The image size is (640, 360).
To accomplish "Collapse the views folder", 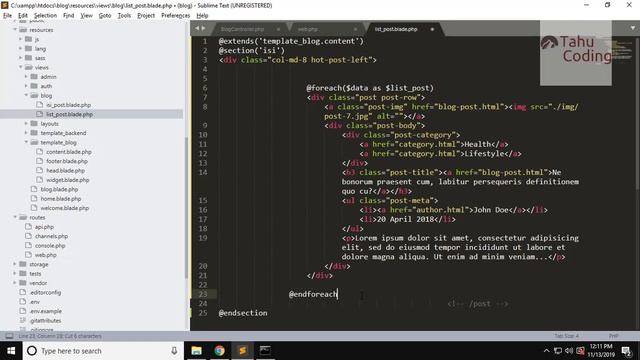I will 20,67.
